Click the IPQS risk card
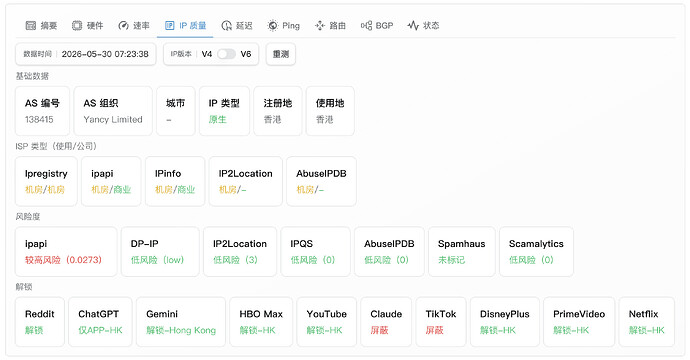This screenshot has height=360, width=690. pyautogui.click(x=316, y=252)
